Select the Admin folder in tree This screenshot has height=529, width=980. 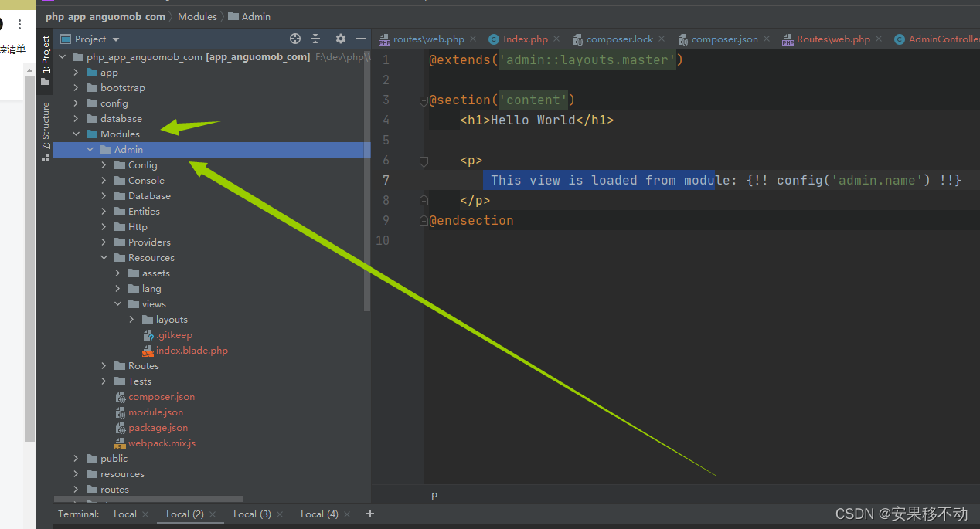[x=212, y=150]
